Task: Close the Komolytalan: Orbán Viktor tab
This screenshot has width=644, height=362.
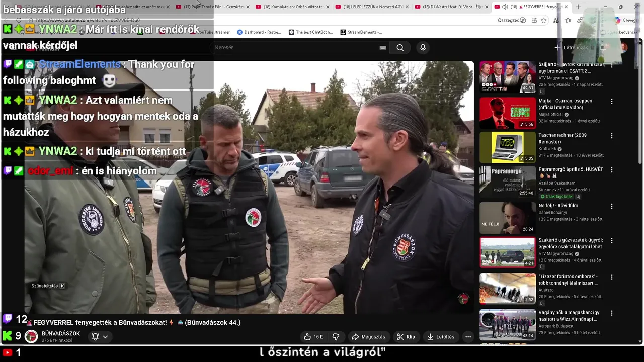Action: pos(327,7)
